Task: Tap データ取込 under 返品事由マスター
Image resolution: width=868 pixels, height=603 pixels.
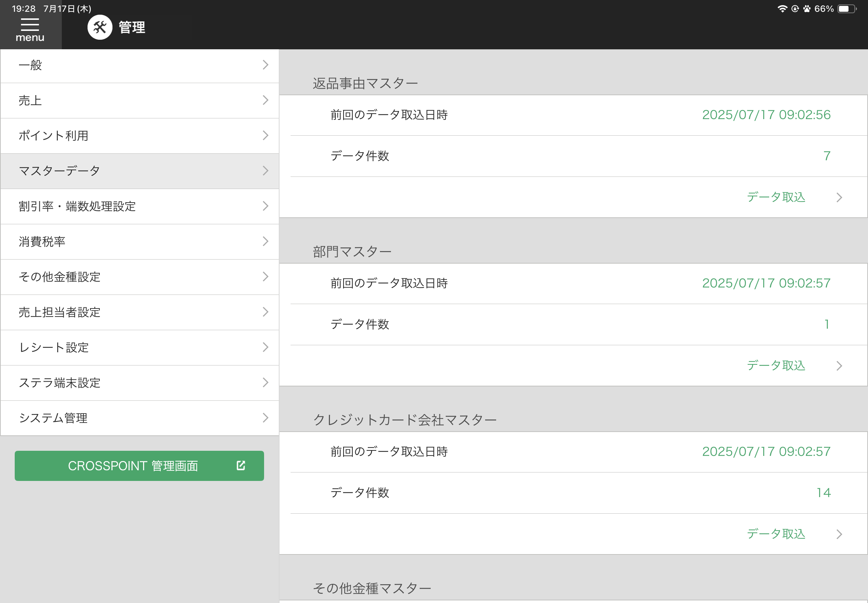Action: point(776,197)
